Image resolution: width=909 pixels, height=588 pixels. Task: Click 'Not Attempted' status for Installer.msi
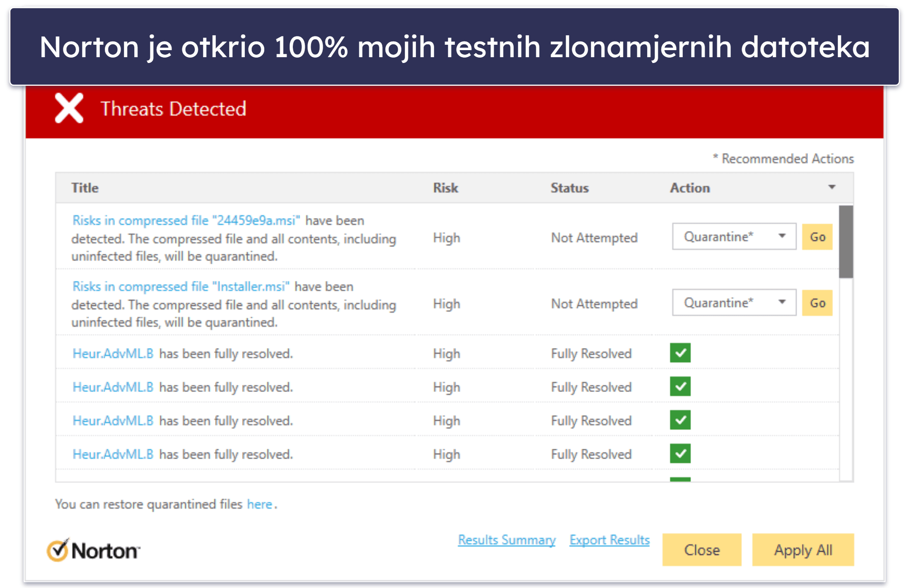tap(594, 304)
